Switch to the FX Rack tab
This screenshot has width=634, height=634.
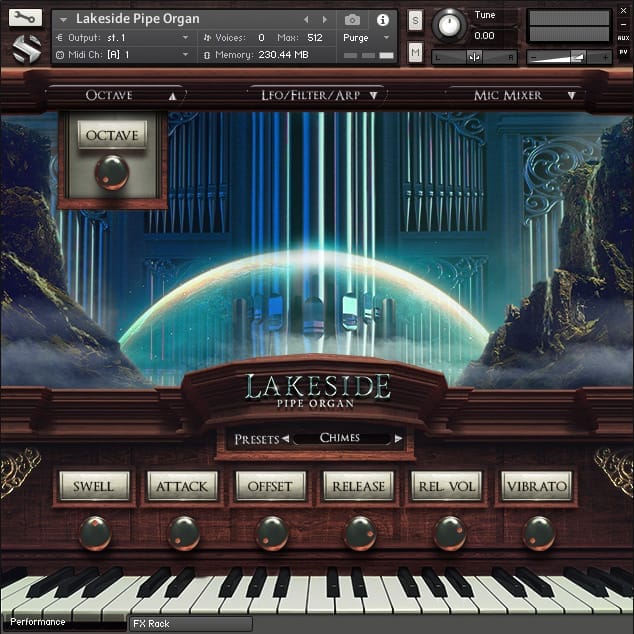click(x=190, y=623)
